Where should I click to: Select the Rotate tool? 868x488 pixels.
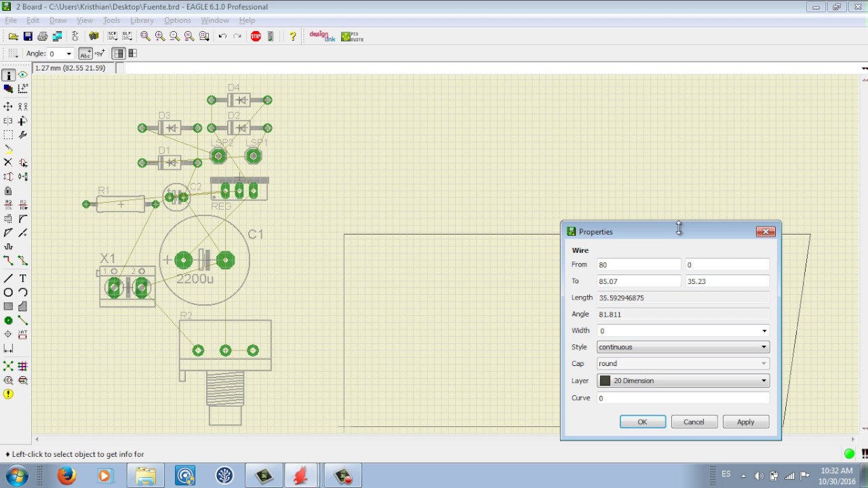[22, 121]
